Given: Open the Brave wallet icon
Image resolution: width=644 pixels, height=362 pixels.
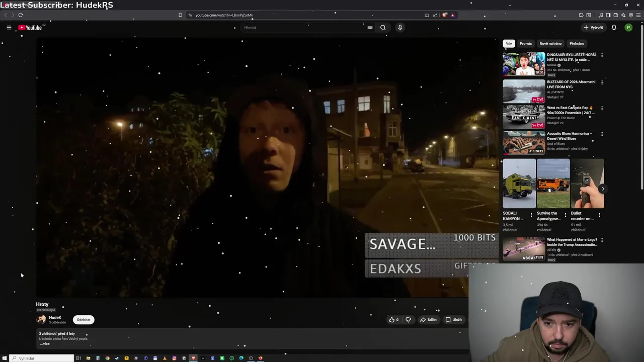Looking at the screenshot, I should click(616, 15).
